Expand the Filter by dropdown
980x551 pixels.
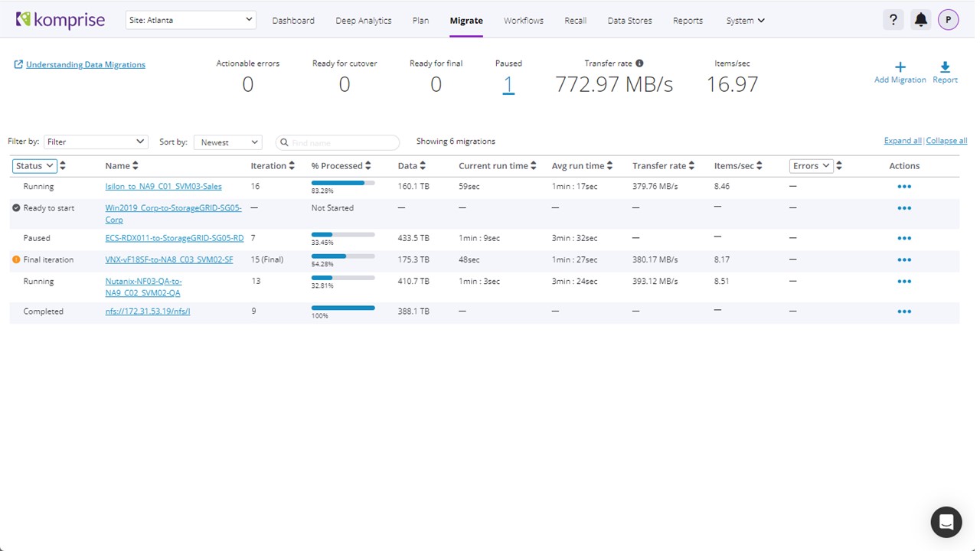pyautogui.click(x=96, y=142)
